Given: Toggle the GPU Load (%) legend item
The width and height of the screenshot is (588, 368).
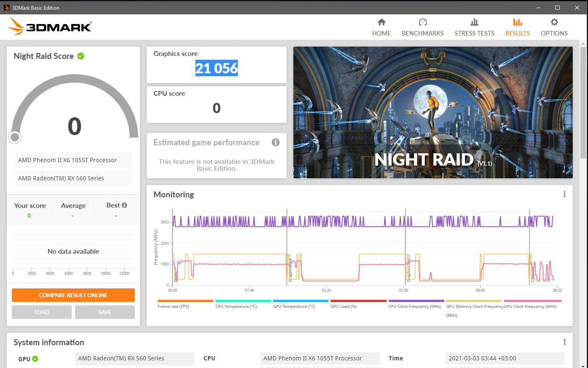Looking at the screenshot, I should coord(359,304).
